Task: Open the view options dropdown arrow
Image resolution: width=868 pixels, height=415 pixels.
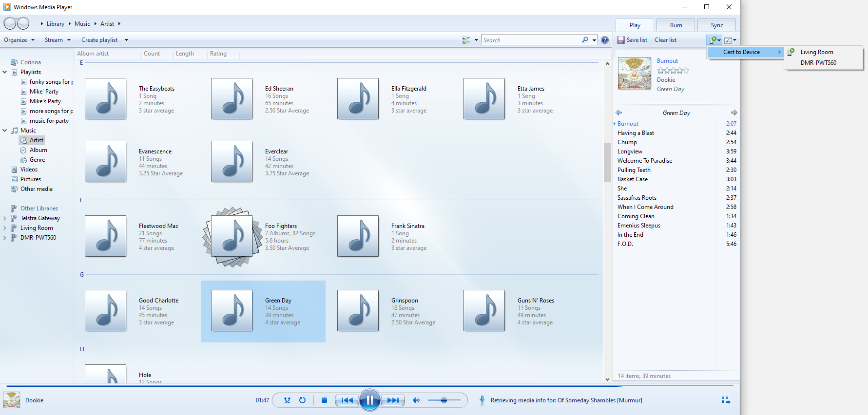Action: click(476, 40)
